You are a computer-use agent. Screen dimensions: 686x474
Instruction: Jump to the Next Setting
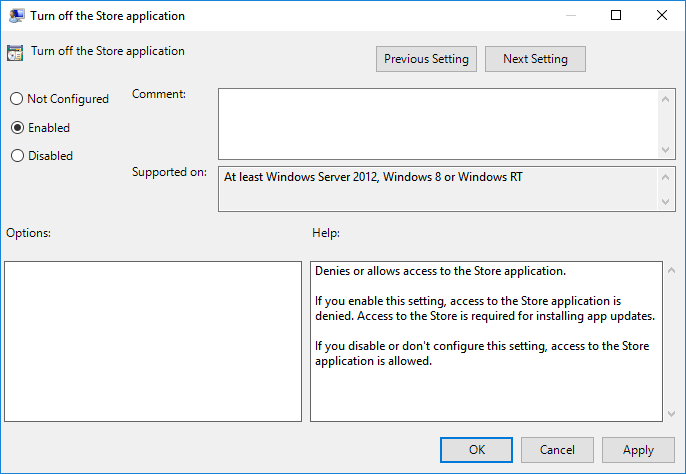click(535, 59)
